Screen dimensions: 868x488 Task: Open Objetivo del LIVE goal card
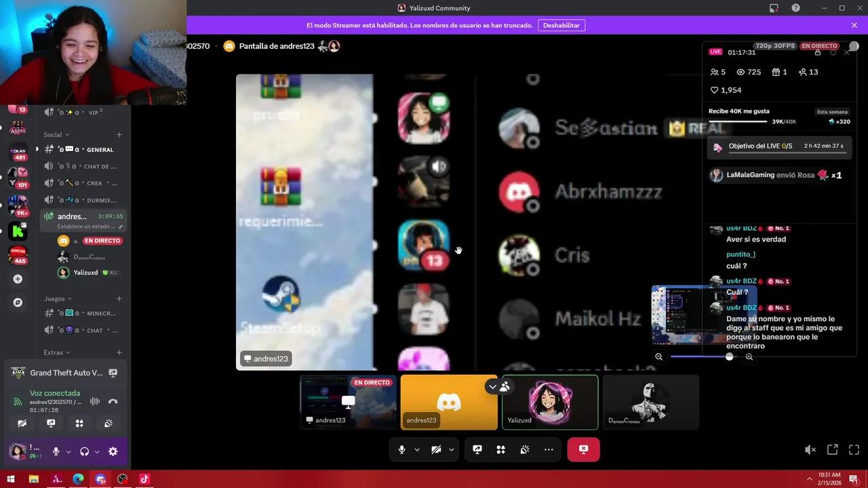(x=779, y=146)
